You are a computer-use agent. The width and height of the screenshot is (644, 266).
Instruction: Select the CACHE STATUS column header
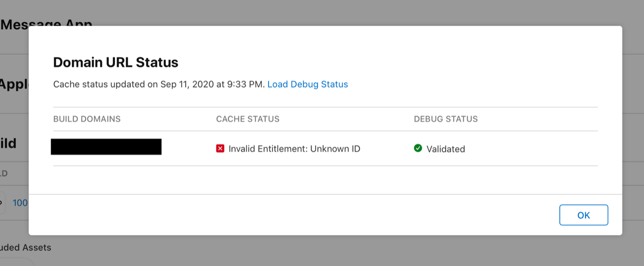pos(248,119)
